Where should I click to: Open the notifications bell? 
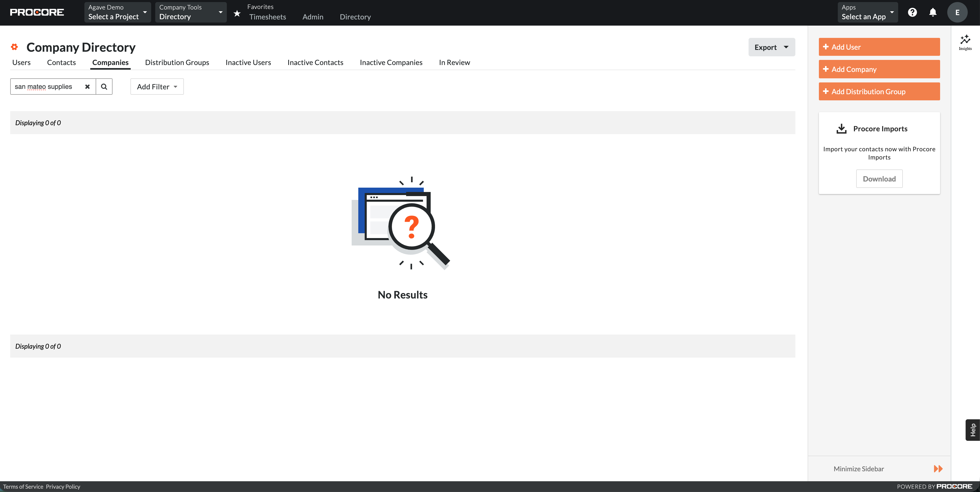[x=933, y=12]
